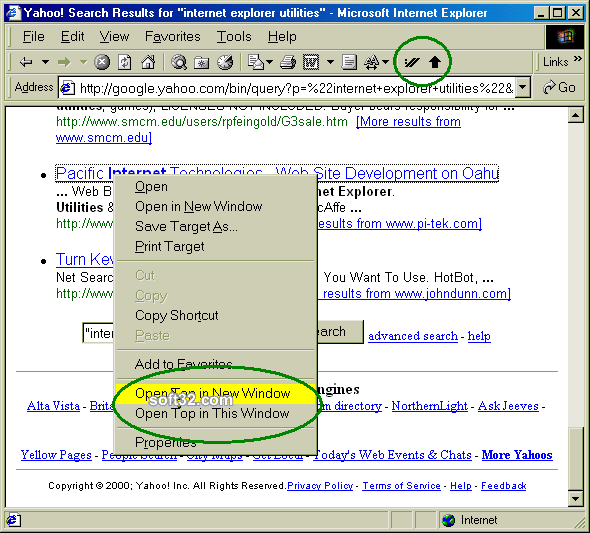This screenshot has width=590, height=533.
Task: Click the double-slash toolbar icon
Action: click(412, 62)
